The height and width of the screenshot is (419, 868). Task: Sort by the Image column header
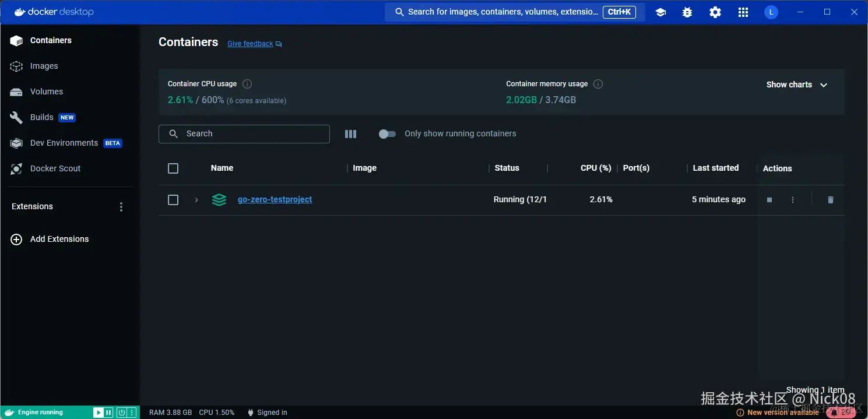(365, 168)
